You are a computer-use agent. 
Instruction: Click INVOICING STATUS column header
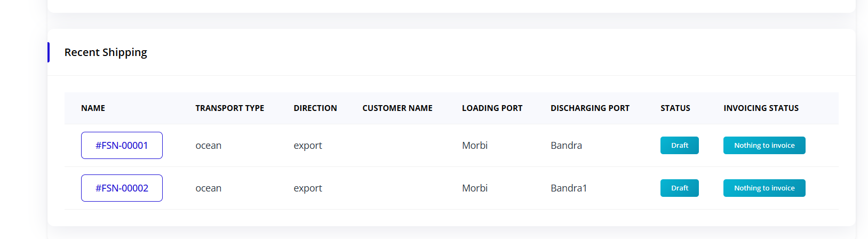pos(761,108)
